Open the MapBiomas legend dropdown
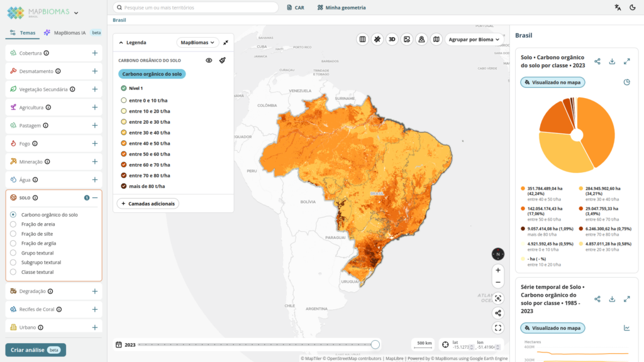Screen dimensions: 644x362 (197, 42)
